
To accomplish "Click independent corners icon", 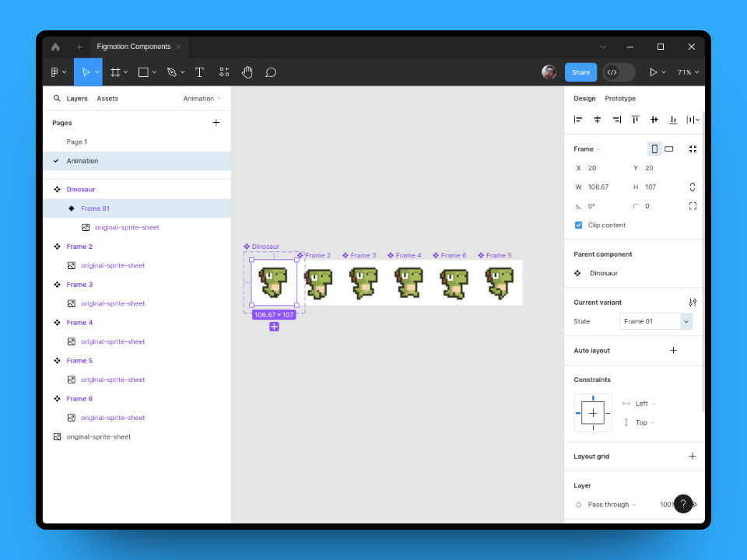I will 693,206.
